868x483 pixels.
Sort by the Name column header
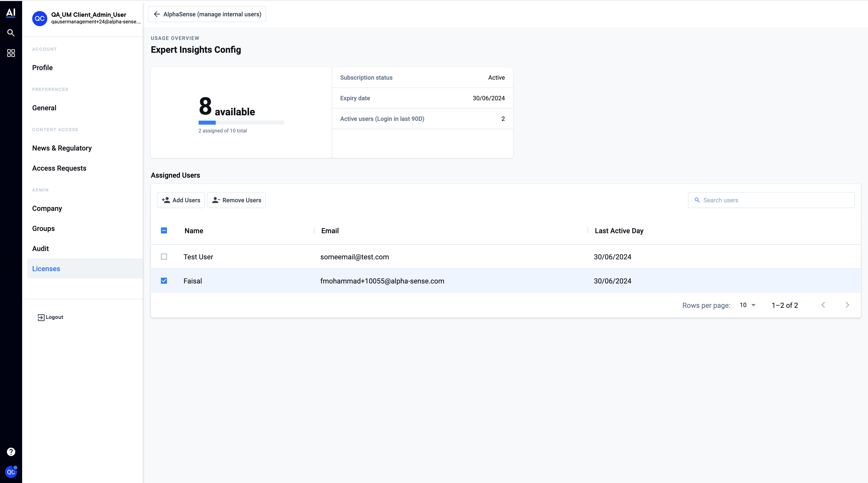pyautogui.click(x=194, y=231)
